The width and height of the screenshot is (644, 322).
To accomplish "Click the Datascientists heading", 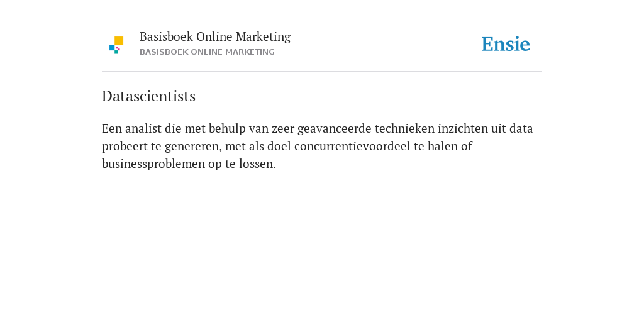I will point(148,96).
